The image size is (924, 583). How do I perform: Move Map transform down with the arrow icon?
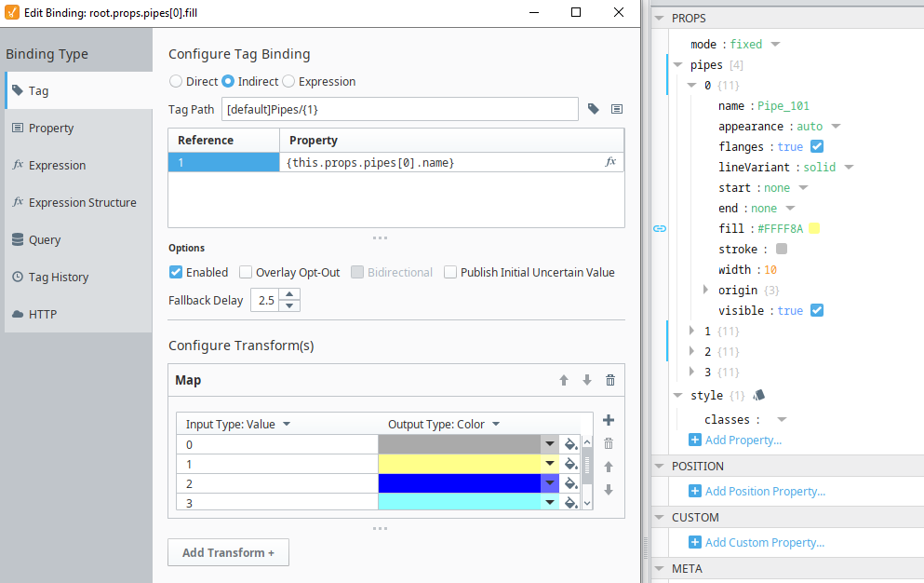click(x=586, y=380)
